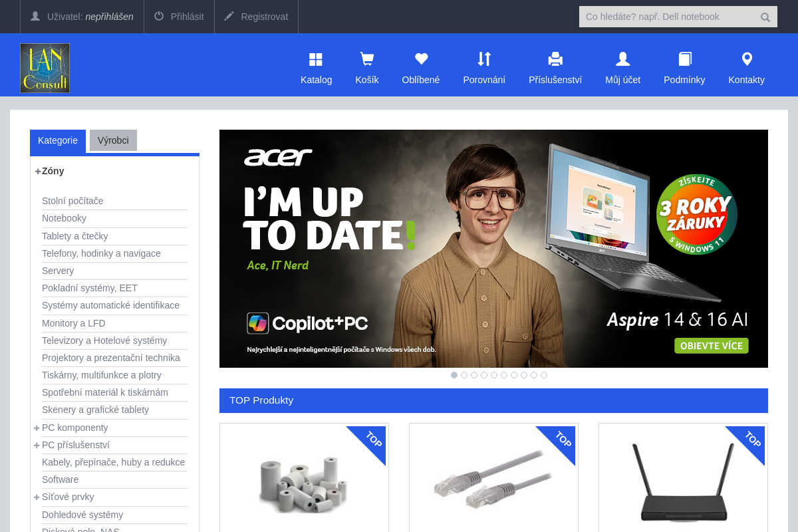Image resolution: width=798 pixels, height=532 pixels.
Task: Click the search magnifier icon
Action: (x=765, y=17)
